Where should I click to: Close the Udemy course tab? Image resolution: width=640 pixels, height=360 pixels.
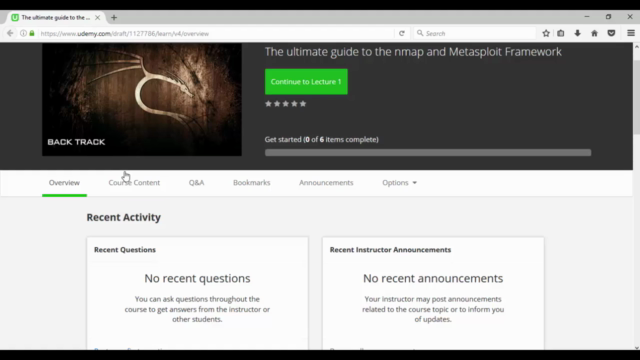click(98, 18)
